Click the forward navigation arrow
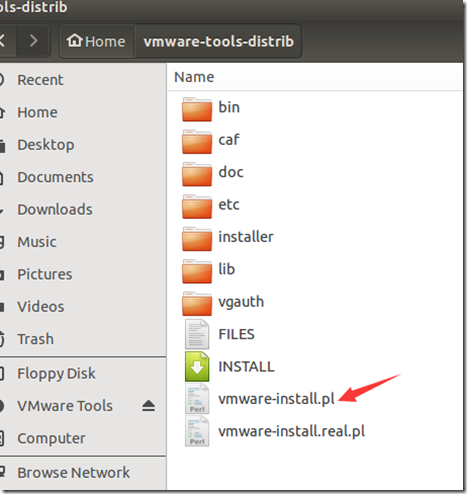The width and height of the screenshot is (467, 494). (x=33, y=41)
